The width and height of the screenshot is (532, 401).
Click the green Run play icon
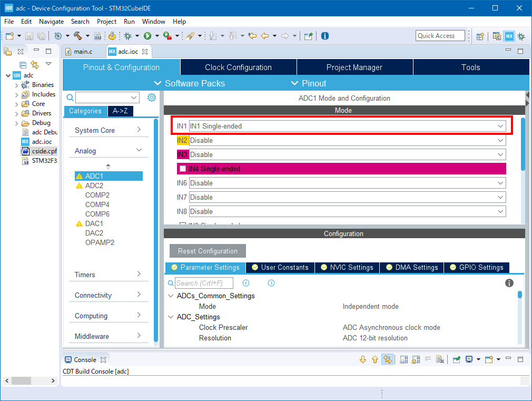(147, 36)
